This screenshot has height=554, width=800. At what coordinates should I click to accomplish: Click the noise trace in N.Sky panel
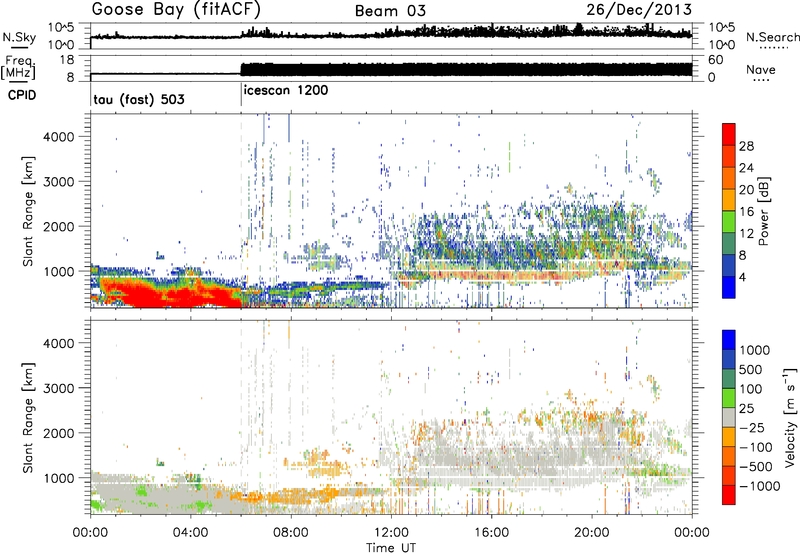pos(391,34)
